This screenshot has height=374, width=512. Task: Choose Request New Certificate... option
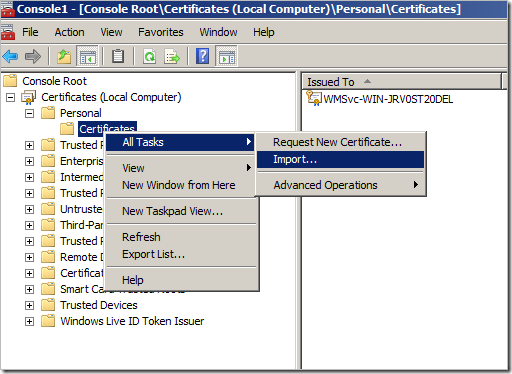[340, 142]
